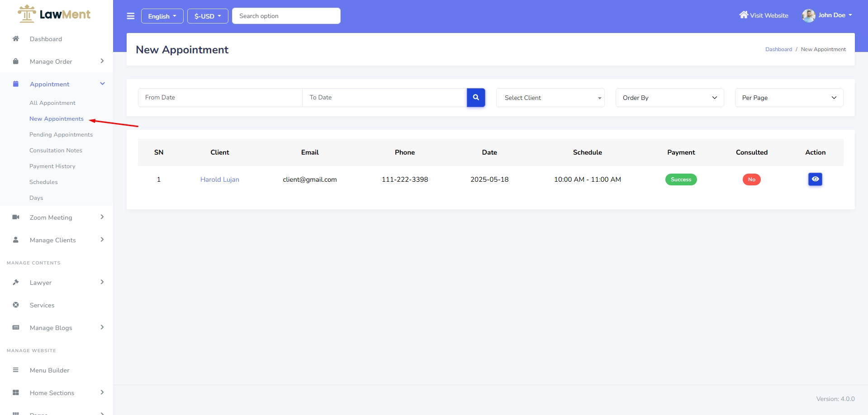Open Payment History submenu item
This screenshot has width=868, height=415.
tap(52, 166)
